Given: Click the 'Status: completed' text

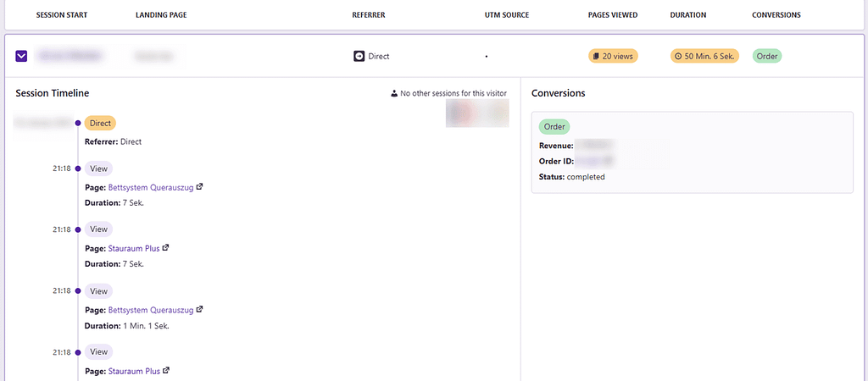Looking at the screenshot, I should click(x=572, y=178).
